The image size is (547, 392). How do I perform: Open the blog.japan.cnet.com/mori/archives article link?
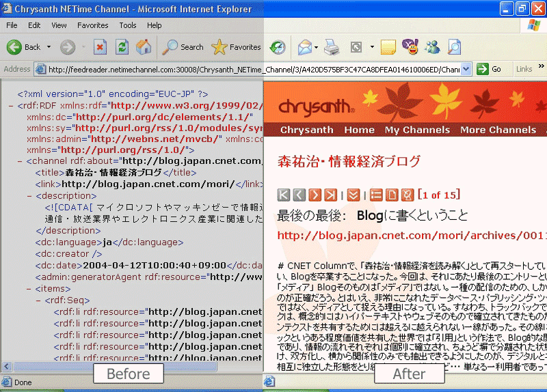412,236
